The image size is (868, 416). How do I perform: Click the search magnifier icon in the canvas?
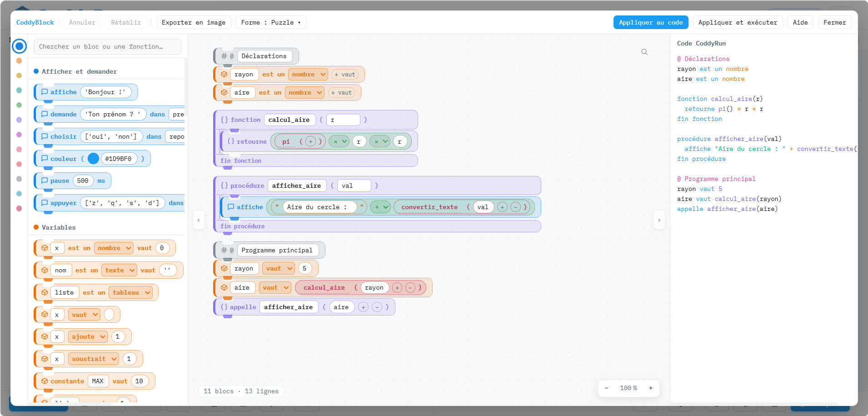coord(644,52)
